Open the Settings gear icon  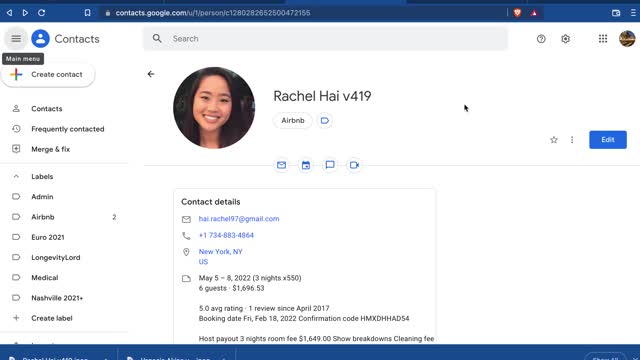click(x=565, y=39)
